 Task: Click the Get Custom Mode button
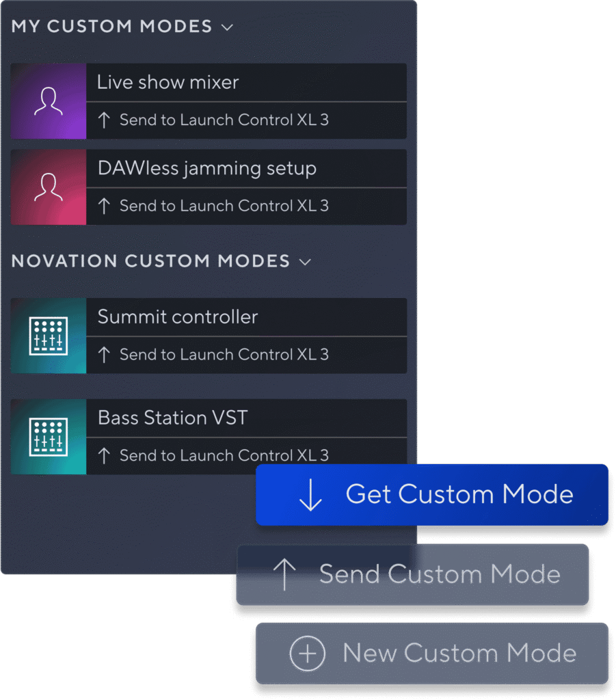pos(431,494)
